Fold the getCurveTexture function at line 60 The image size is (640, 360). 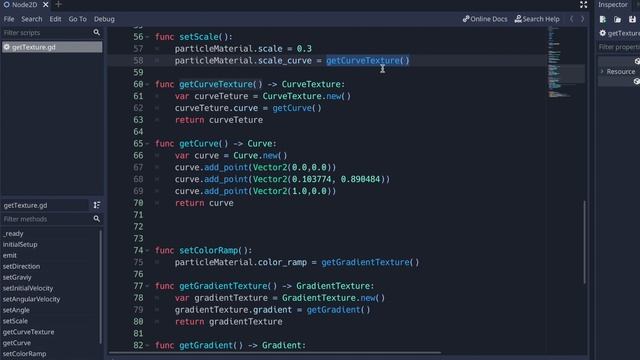point(147,84)
